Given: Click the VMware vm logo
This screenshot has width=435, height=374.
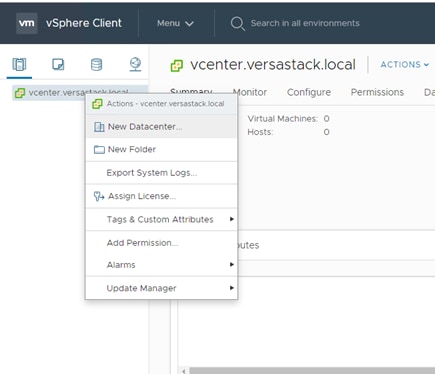Looking at the screenshot, I should click(x=26, y=23).
